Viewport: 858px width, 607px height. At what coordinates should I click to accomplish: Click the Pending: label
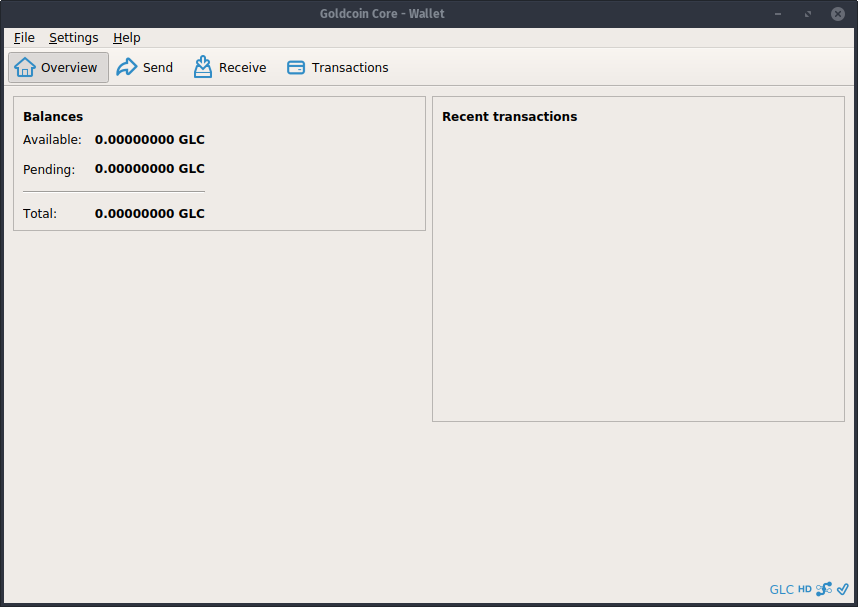49,170
